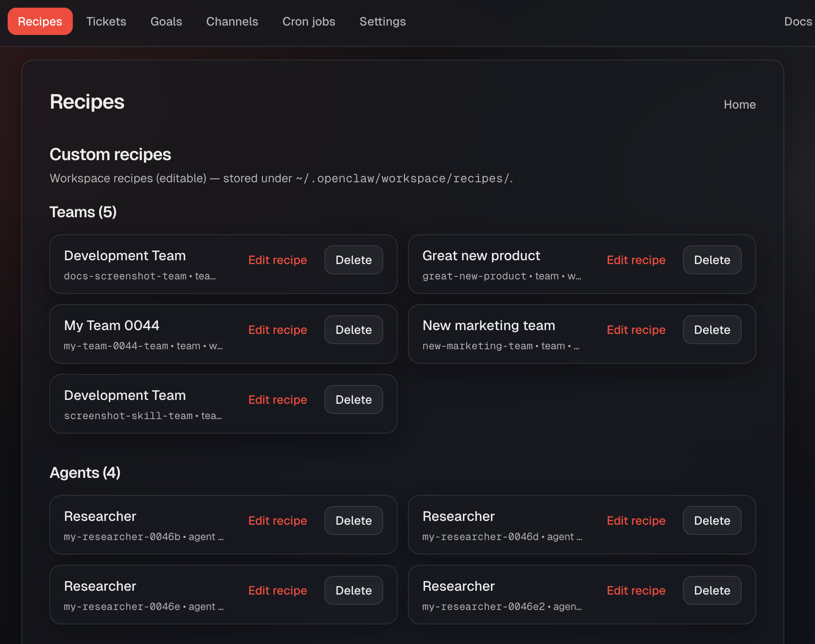Open the Cron jobs page
The height and width of the screenshot is (644, 815).
pyautogui.click(x=309, y=21)
